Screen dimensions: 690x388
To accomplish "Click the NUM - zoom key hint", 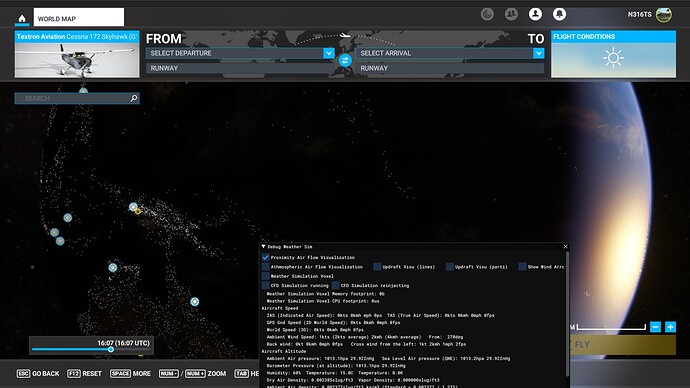I will coord(169,373).
